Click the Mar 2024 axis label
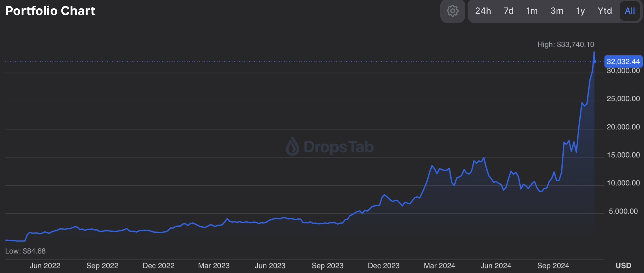This screenshot has width=644, height=273. click(439, 266)
